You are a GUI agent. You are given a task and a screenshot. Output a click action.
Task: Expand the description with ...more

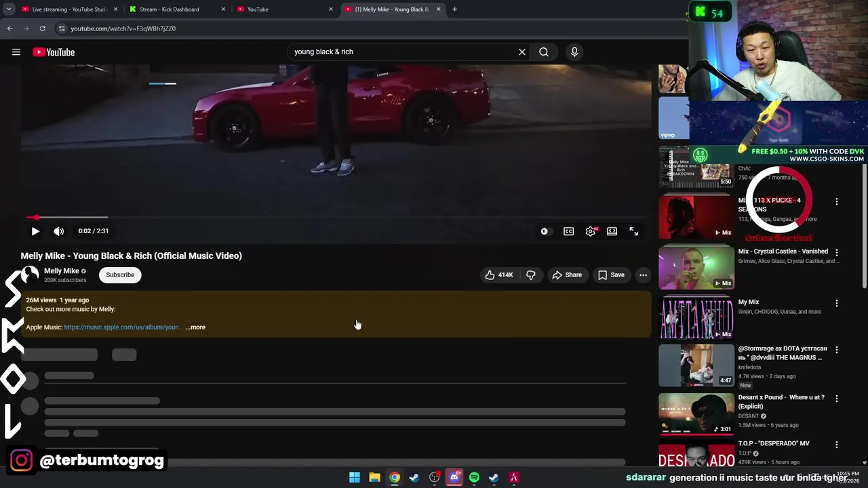click(x=195, y=327)
